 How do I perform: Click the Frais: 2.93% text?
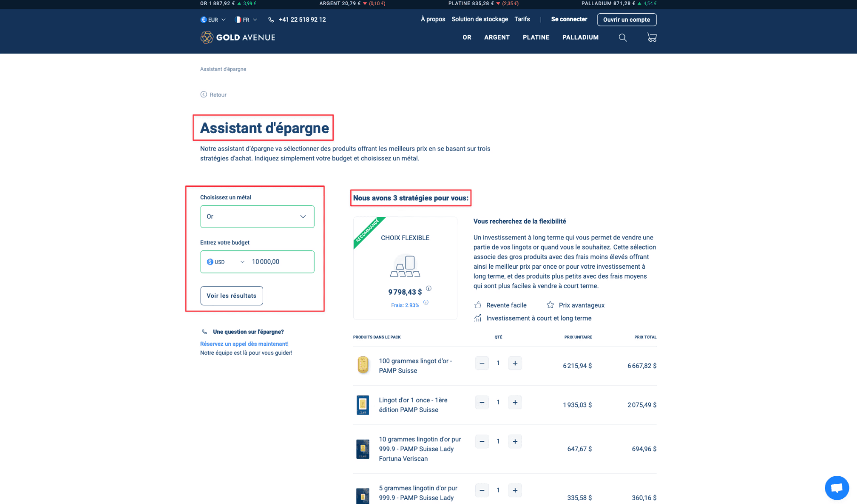[x=405, y=305]
